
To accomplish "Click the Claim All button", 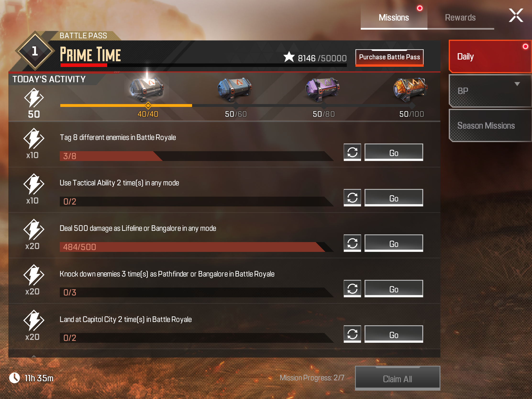I will click(397, 379).
